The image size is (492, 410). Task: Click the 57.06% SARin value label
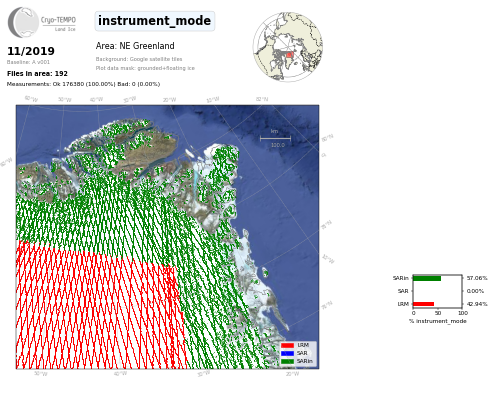[477, 278]
